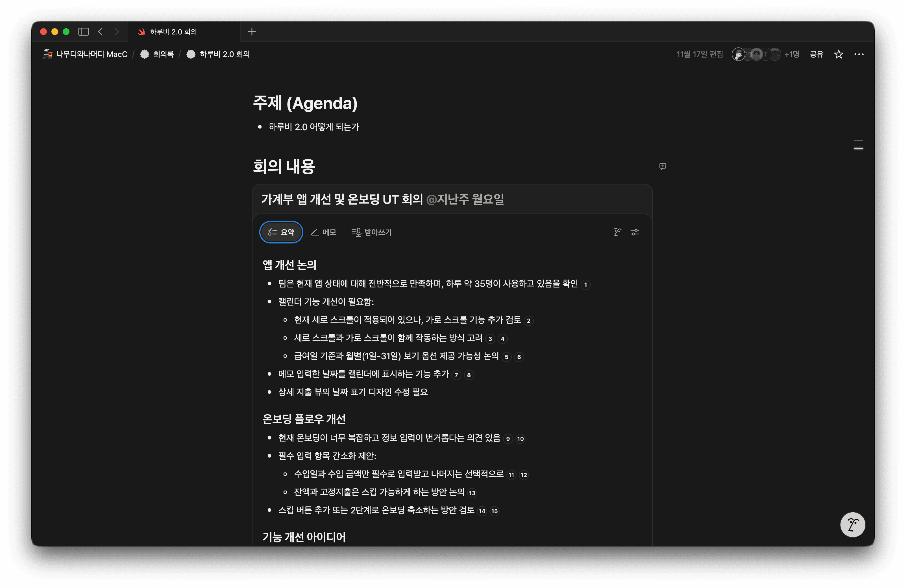This screenshot has height=588, width=906.
Task: Expand the +1명 collaborator list
Action: 791,54
